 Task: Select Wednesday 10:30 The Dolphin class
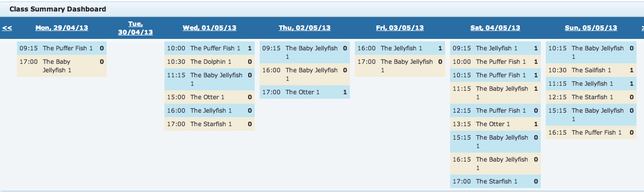pyautogui.click(x=209, y=62)
